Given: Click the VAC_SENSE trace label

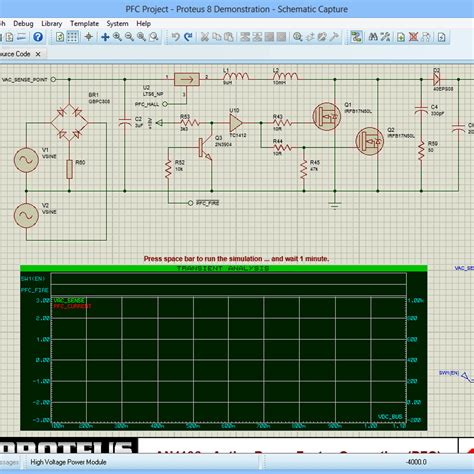Looking at the screenshot, I should click(x=69, y=300).
